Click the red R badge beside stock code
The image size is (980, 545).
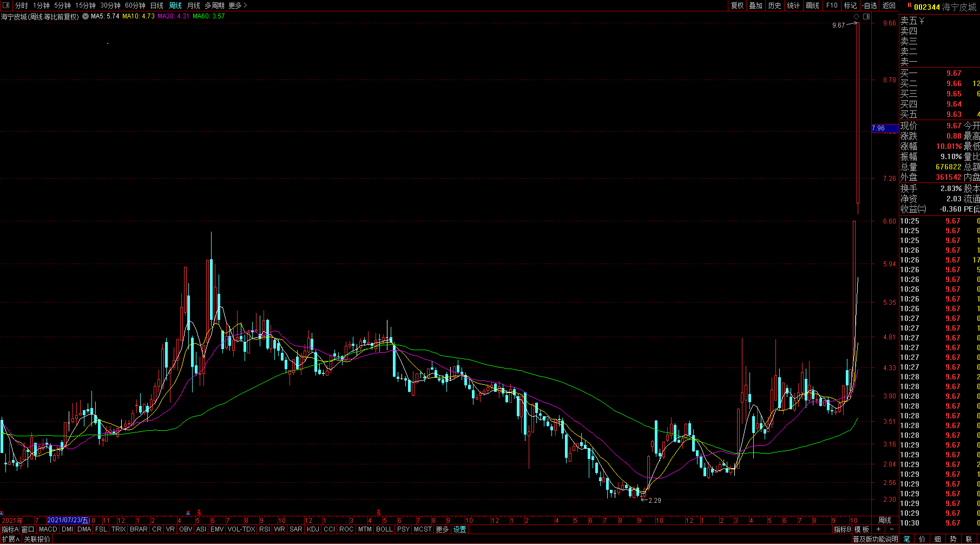[x=910, y=6]
